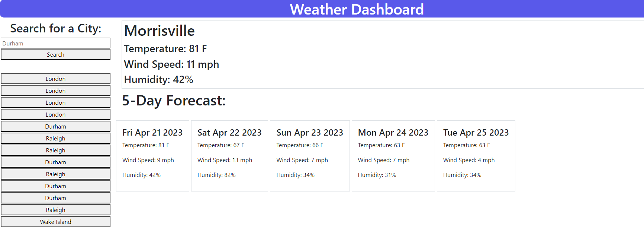Select the first London history entry
Viewport: 644px width, 228px height.
[x=55, y=79]
